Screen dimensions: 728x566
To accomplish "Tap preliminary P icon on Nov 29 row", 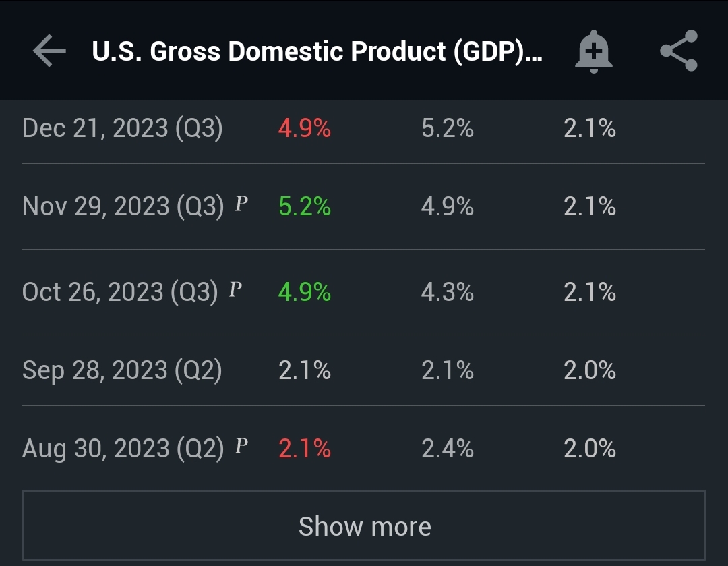I will click(241, 203).
